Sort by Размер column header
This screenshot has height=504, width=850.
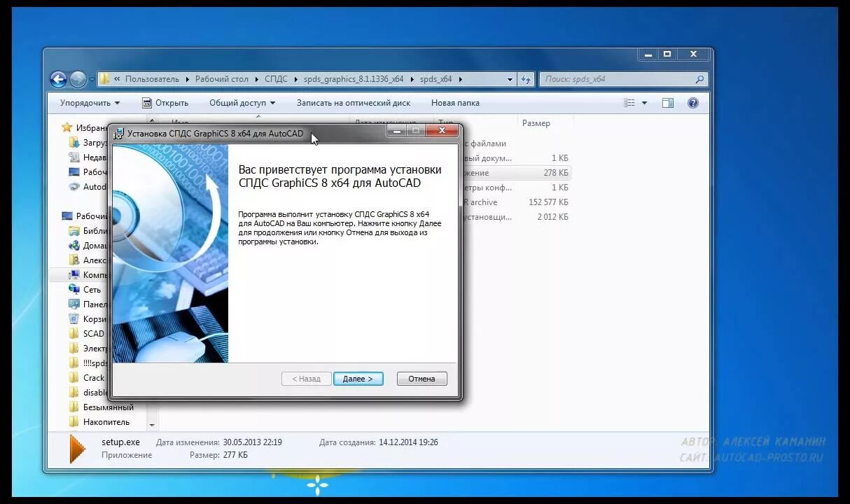tap(536, 123)
